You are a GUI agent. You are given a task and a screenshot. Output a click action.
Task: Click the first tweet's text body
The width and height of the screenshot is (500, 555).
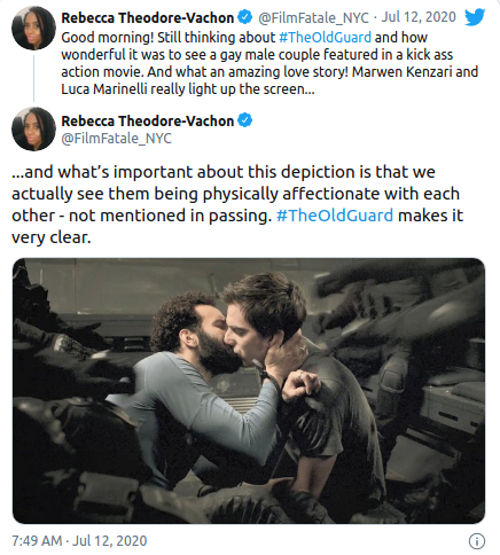[x=270, y=63]
